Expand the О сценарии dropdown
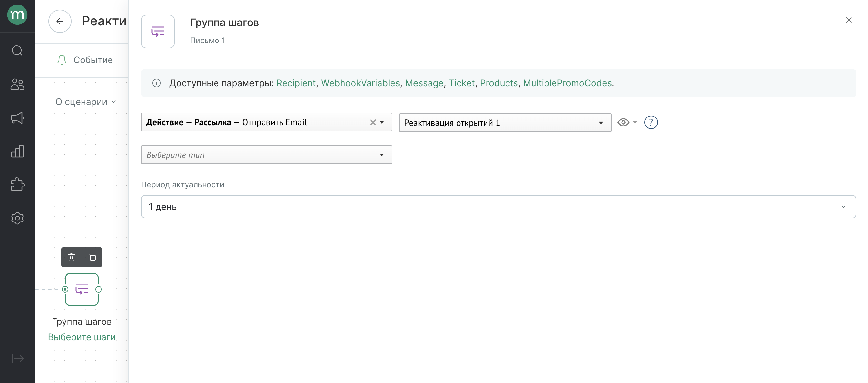The height and width of the screenshot is (383, 868). pos(86,102)
